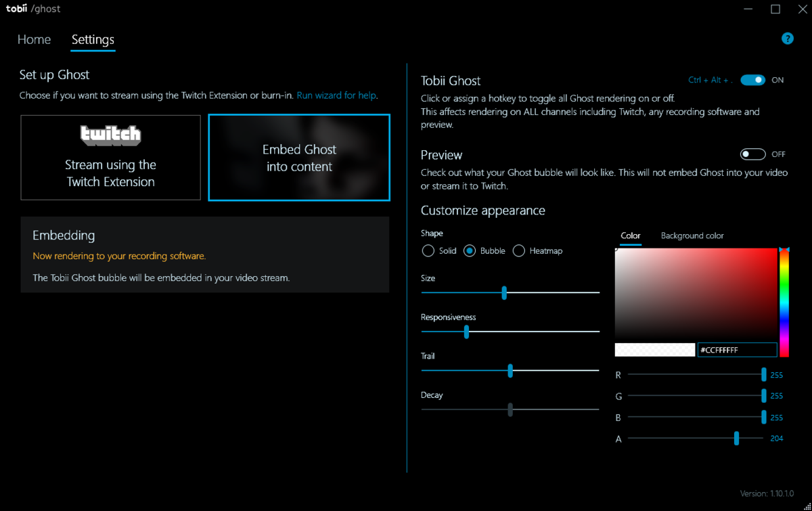
Task: Maximize the Tobii Ghost window
Action: pyautogui.click(x=775, y=9)
